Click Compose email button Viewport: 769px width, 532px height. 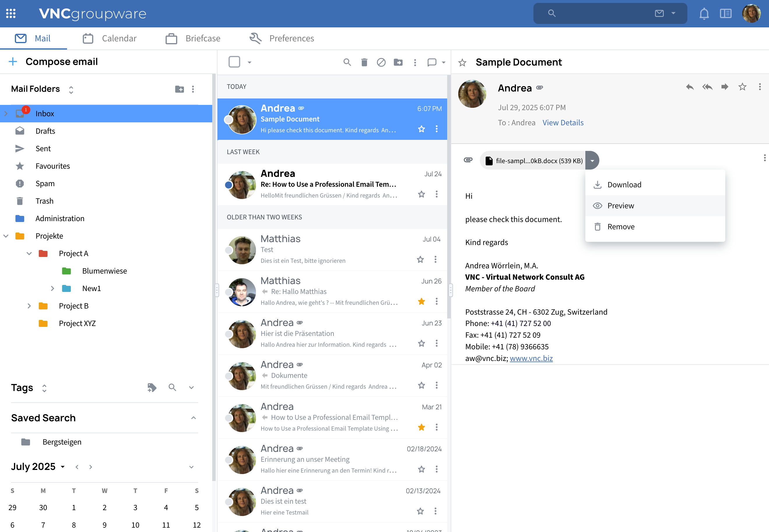tap(53, 62)
